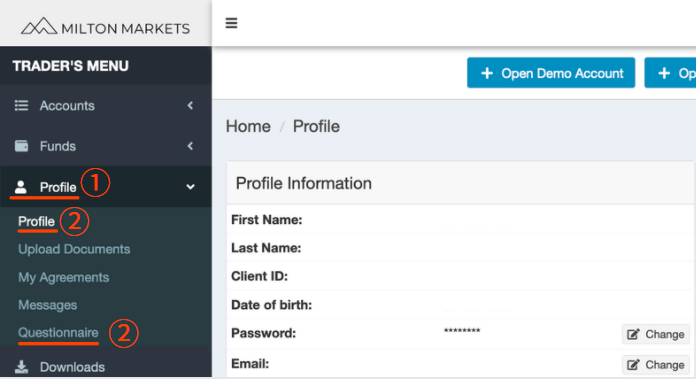Viewport: 696px width, 379px height.
Task: Open the Profile submenu link
Action: click(x=36, y=221)
